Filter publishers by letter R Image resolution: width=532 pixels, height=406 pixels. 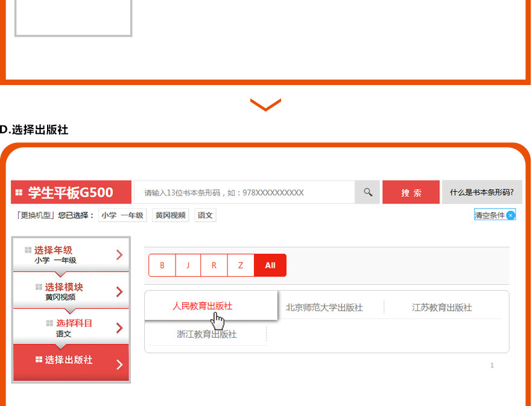click(214, 265)
